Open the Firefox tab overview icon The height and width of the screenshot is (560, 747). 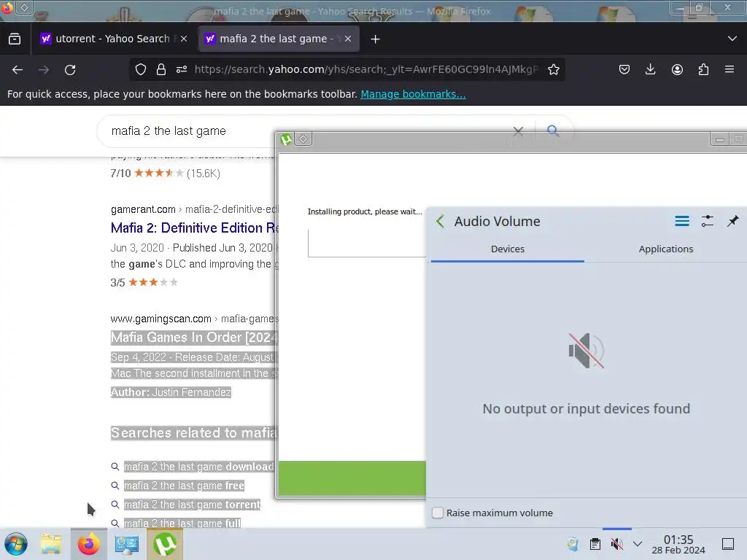point(15,39)
